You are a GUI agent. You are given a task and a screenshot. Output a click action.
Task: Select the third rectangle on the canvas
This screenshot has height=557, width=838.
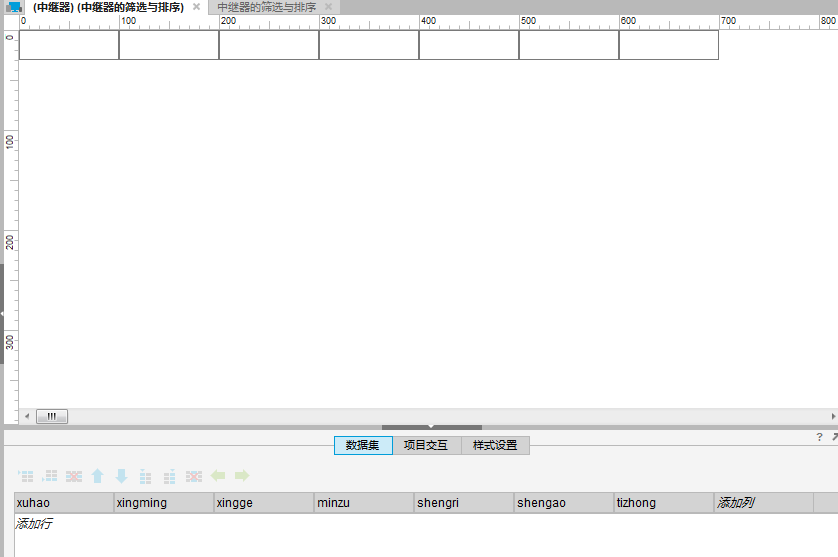click(269, 45)
